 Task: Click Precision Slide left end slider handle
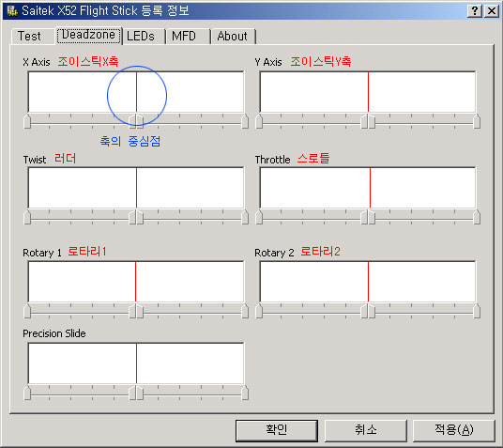click(27, 393)
